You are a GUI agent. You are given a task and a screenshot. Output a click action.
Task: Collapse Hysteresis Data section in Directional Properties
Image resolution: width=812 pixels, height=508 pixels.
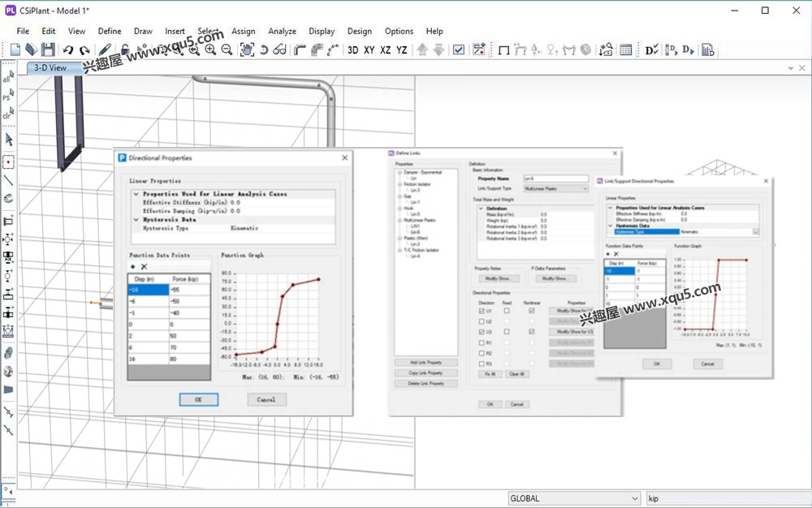(136, 220)
